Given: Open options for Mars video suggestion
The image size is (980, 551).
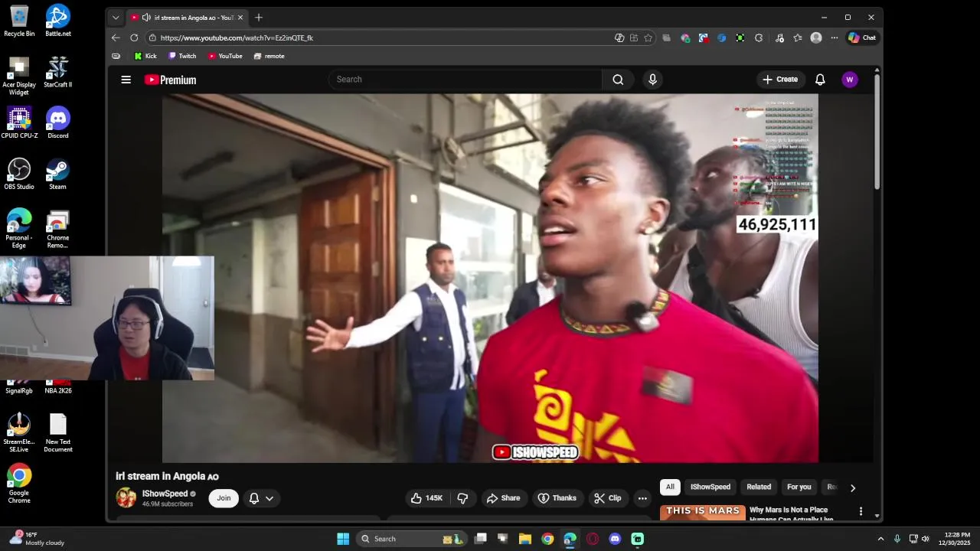Looking at the screenshot, I should coord(861,511).
